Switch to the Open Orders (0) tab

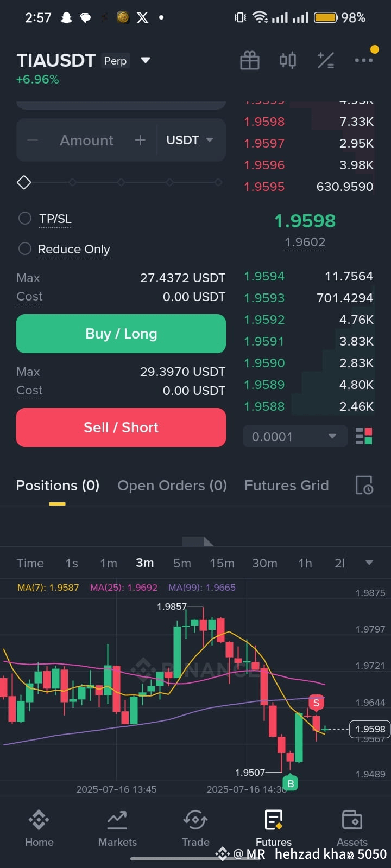pos(172,486)
